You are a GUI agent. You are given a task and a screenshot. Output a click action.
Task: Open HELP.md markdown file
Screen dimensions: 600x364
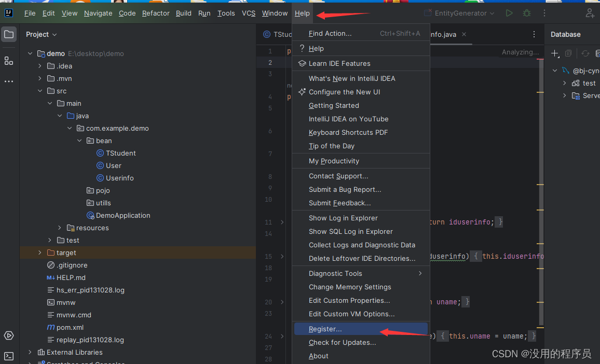66,277
